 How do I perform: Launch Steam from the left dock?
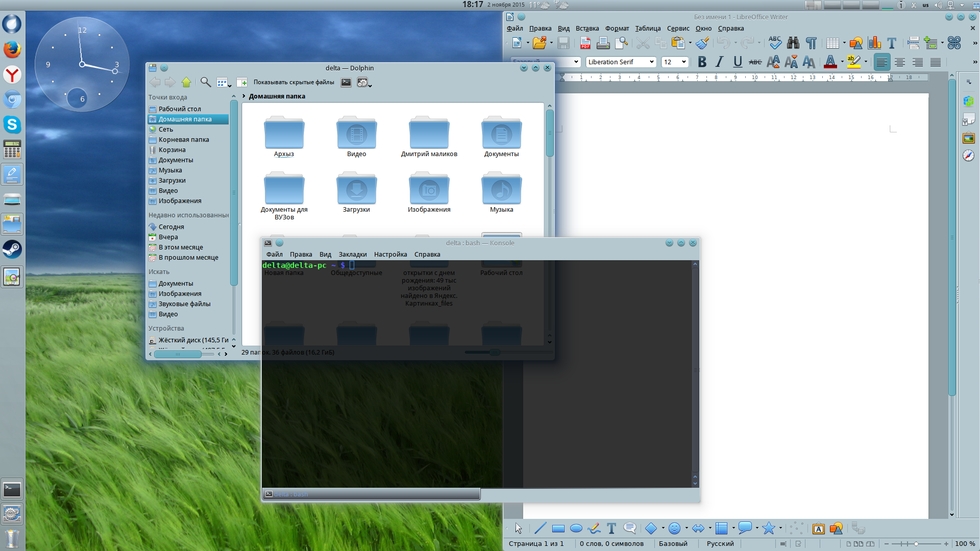pyautogui.click(x=12, y=249)
